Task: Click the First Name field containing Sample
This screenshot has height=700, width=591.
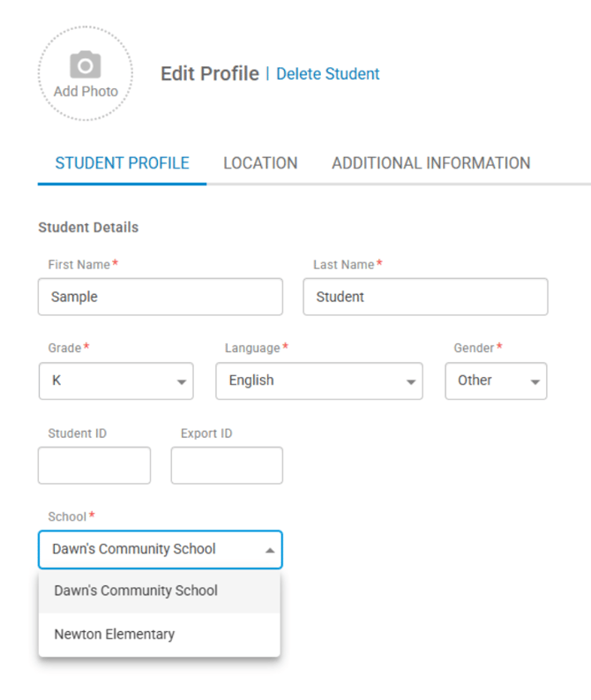Action: click(160, 297)
